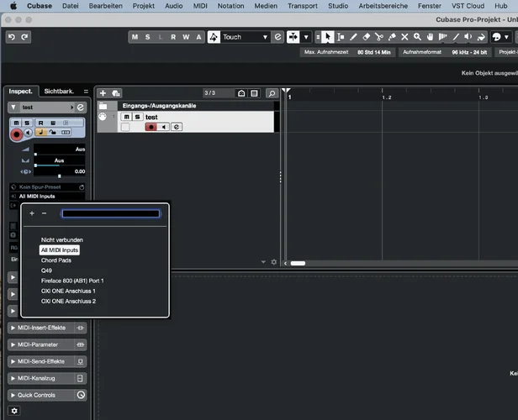
Task: Select the Eraser tool in toolbar
Action: pyautogui.click(x=366, y=37)
